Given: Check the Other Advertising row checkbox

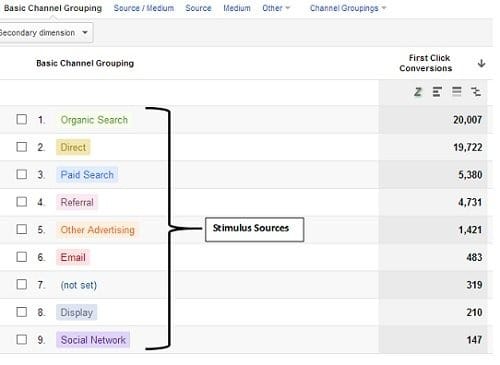Looking at the screenshot, I should point(22,229).
